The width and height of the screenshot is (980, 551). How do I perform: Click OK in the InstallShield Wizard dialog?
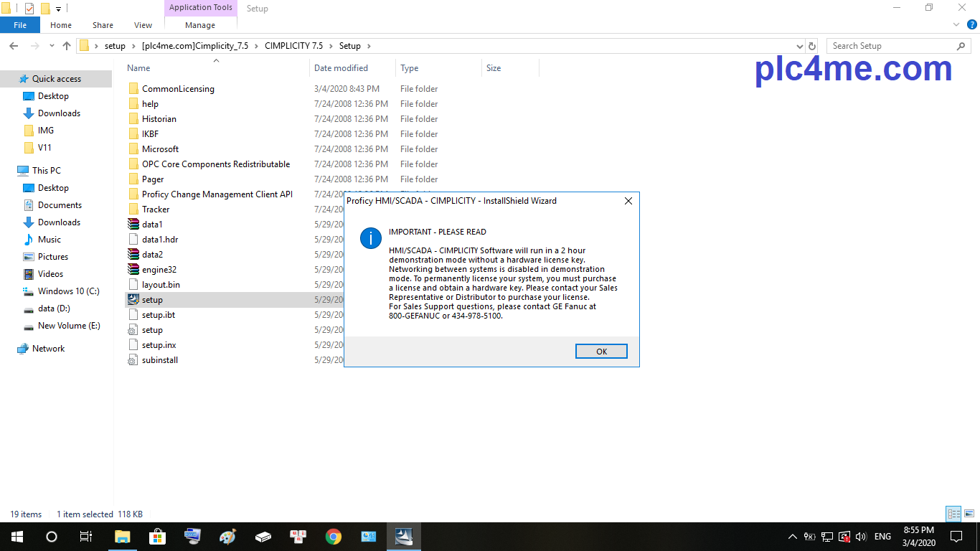pos(601,351)
